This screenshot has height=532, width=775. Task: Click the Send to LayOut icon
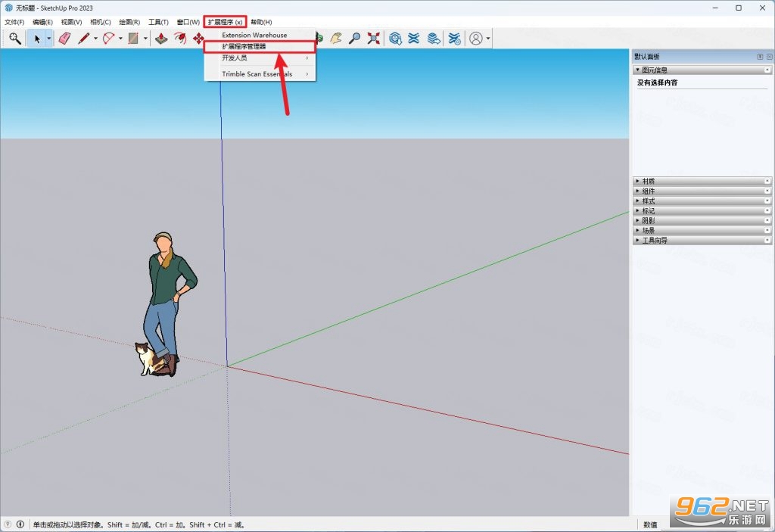(x=434, y=38)
